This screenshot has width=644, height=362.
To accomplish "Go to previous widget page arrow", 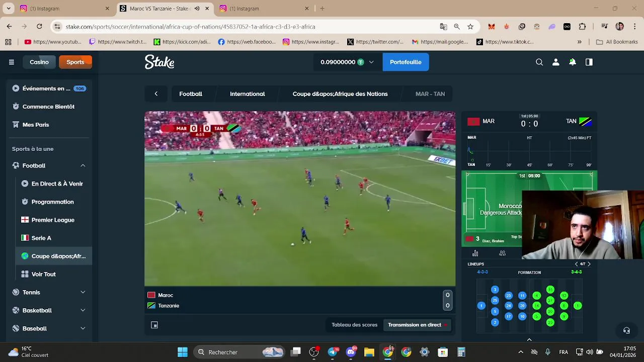I will coord(576,264).
